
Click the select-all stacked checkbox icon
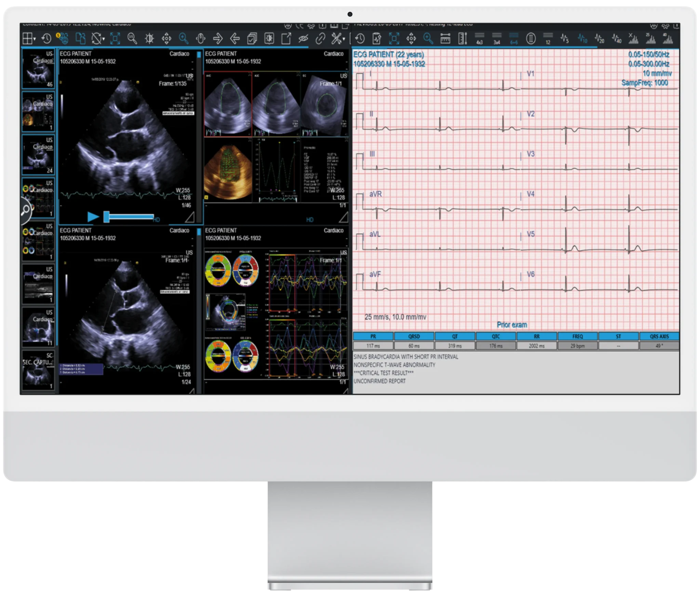(x=252, y=38)
